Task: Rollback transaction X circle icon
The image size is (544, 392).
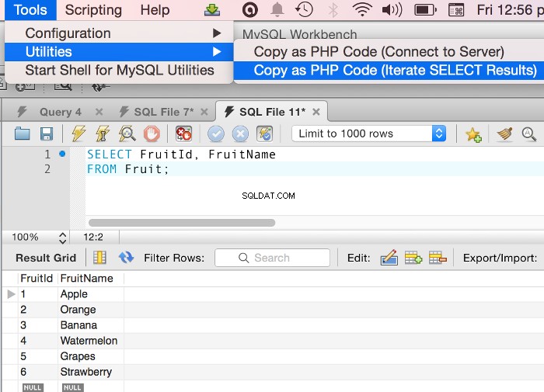Action: coord(240,134)
